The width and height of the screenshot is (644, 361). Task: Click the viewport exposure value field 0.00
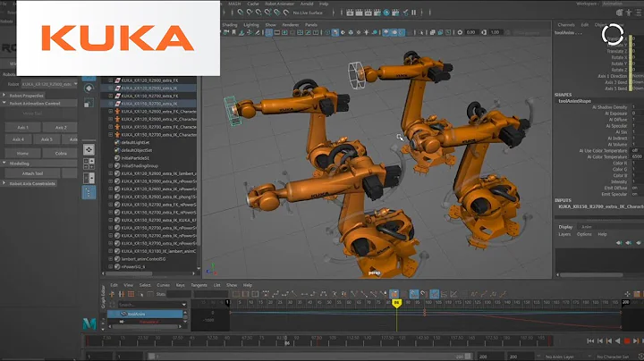[471, 32]
